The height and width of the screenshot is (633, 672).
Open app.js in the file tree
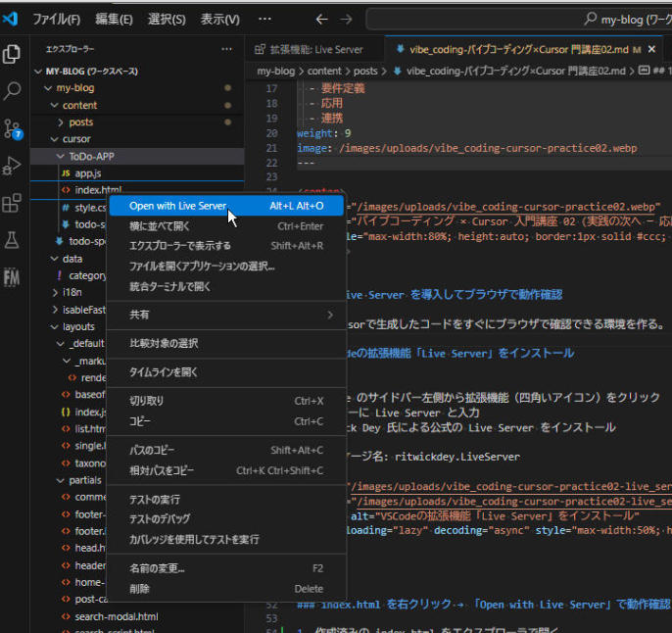point(88,172)
